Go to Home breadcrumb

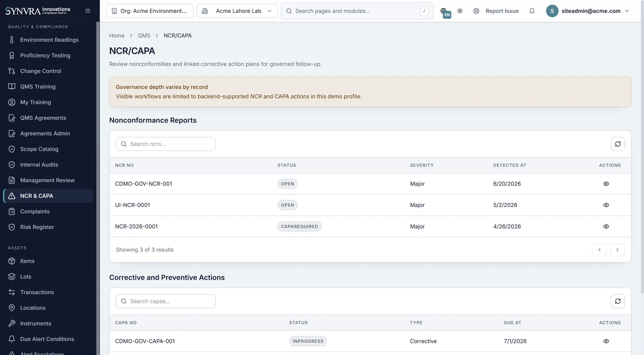click(117, 35)
